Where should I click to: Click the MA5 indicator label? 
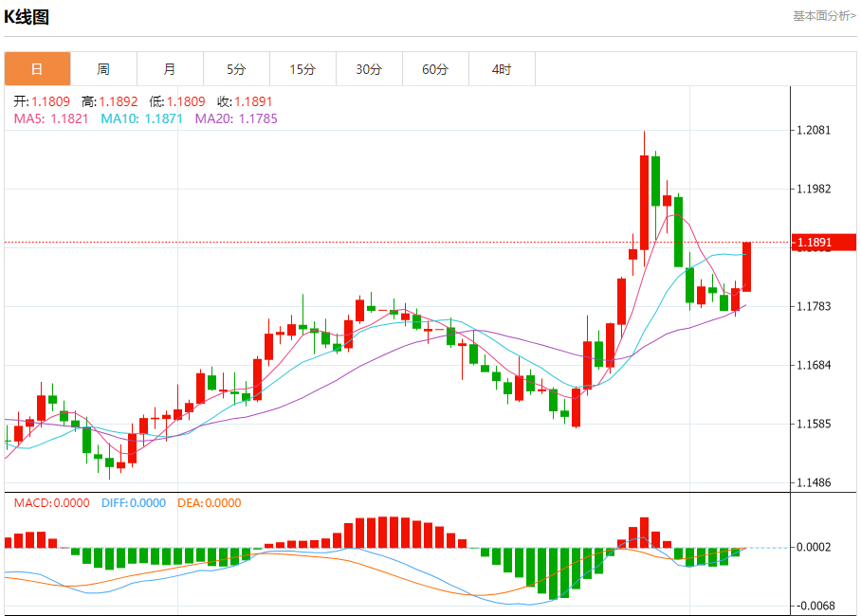tap(51, 118)
